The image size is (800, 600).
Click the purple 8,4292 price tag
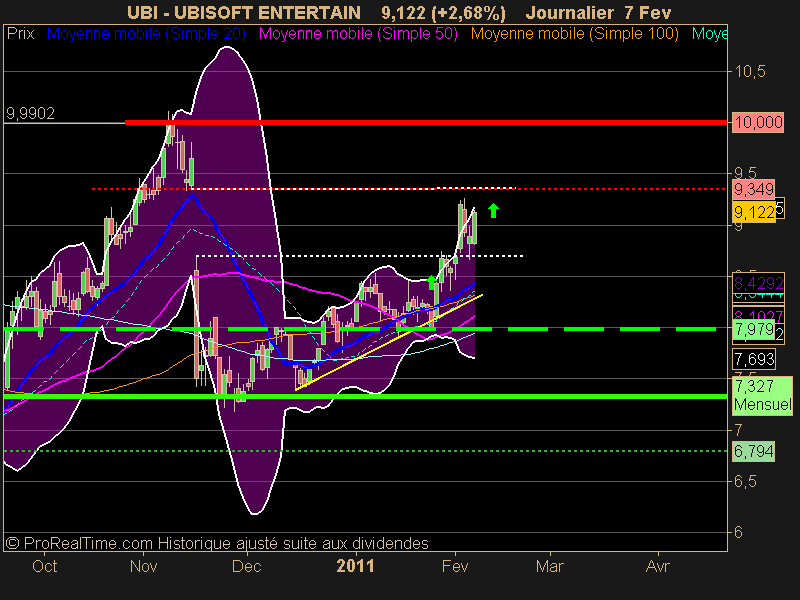click(x=758, y=283)
